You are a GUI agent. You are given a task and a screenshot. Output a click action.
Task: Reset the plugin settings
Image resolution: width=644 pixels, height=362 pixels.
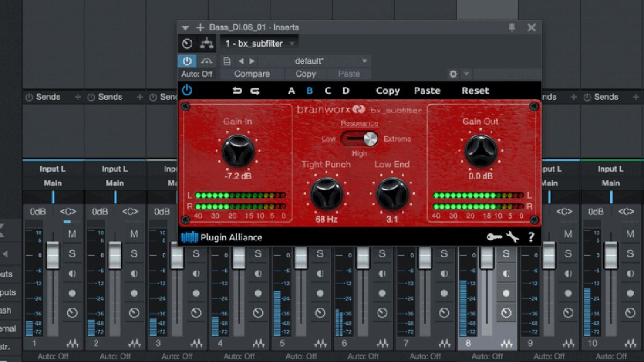[x=475, y=91]
